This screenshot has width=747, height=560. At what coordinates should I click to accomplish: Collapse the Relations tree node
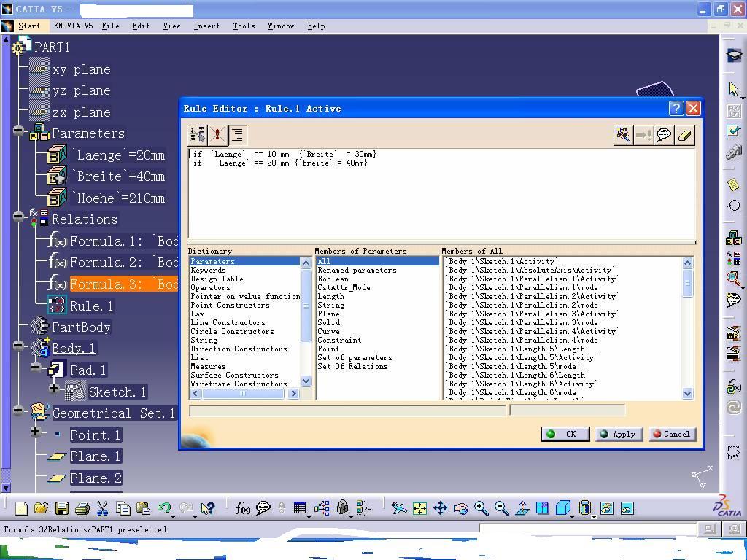[x=18, y=217]
